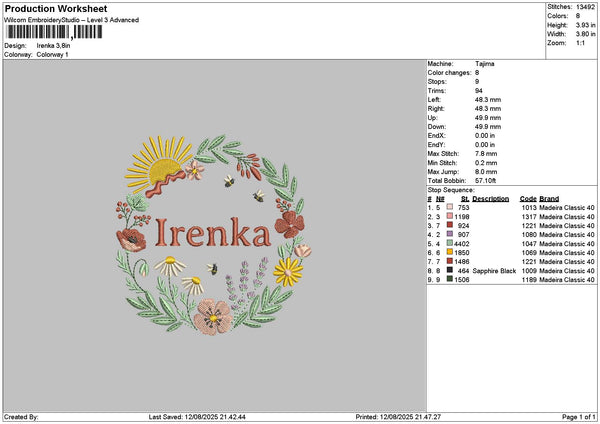Click the Code column header
Screen dimensions: 600x424
click(x=528, y=198)
